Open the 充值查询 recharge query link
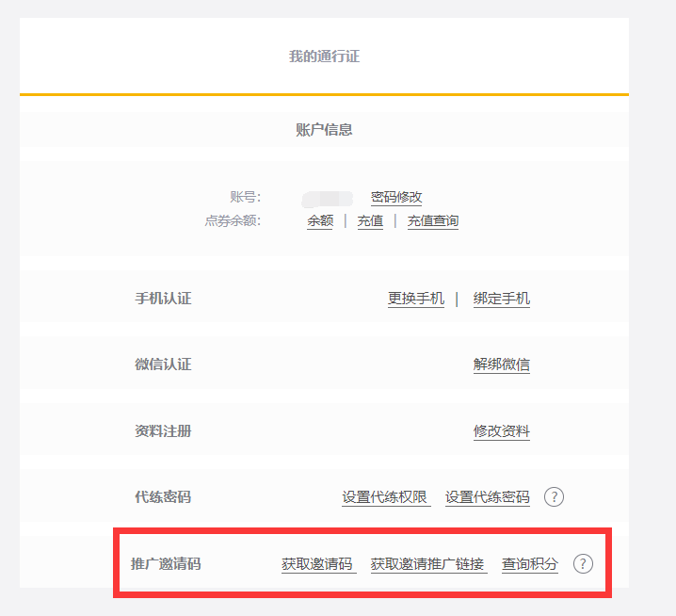Screen dimensions: 676x616 [433, 220]
